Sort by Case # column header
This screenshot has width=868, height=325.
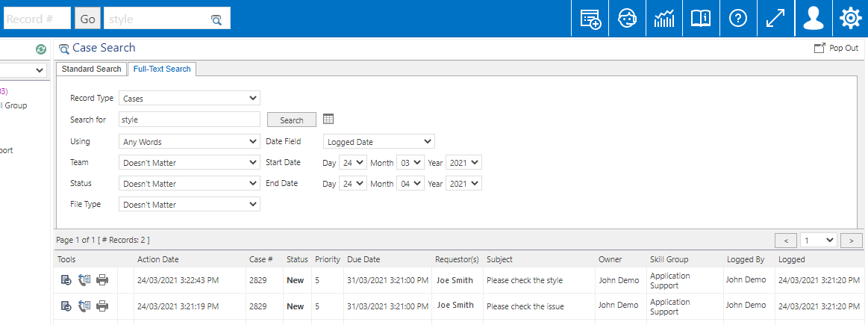pos(260,259)
